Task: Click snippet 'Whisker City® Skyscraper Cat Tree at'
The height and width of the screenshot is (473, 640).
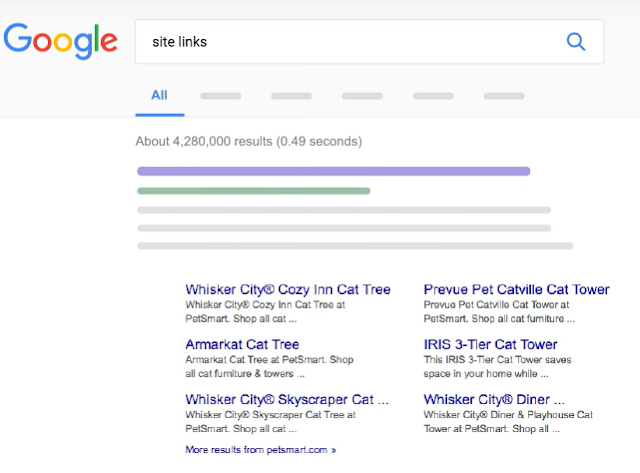Action: [x=271, y=415]
